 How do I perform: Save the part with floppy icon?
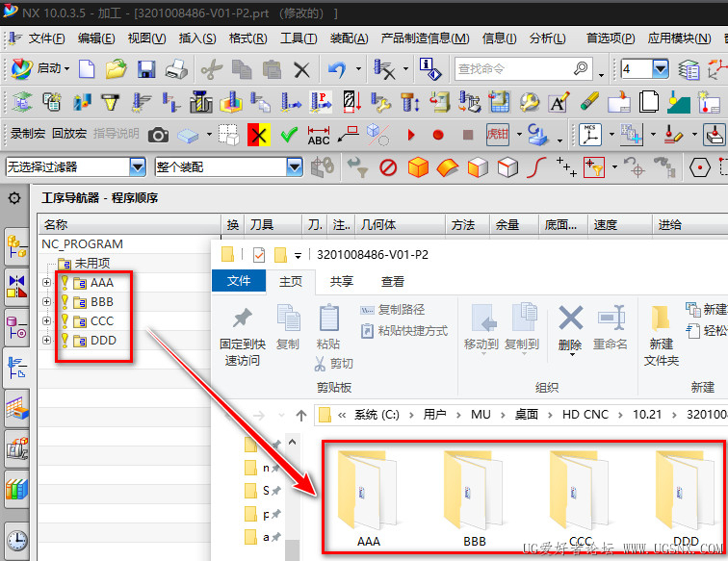point(146,69)
